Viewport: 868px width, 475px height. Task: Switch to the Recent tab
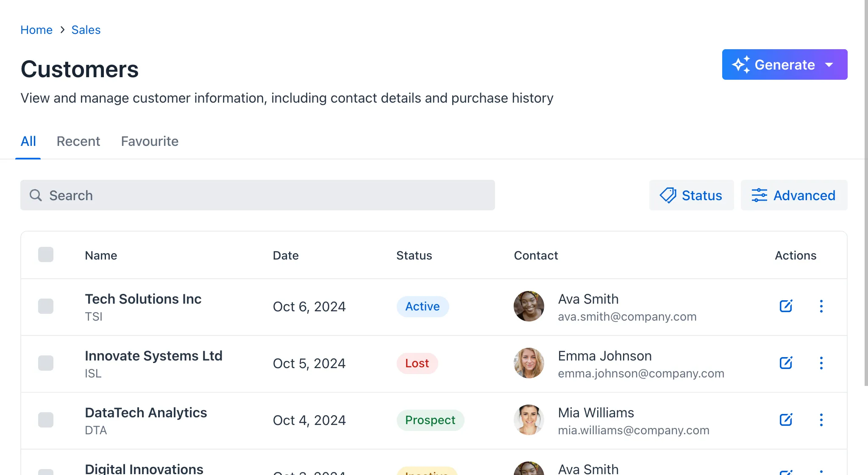(78, 141)
